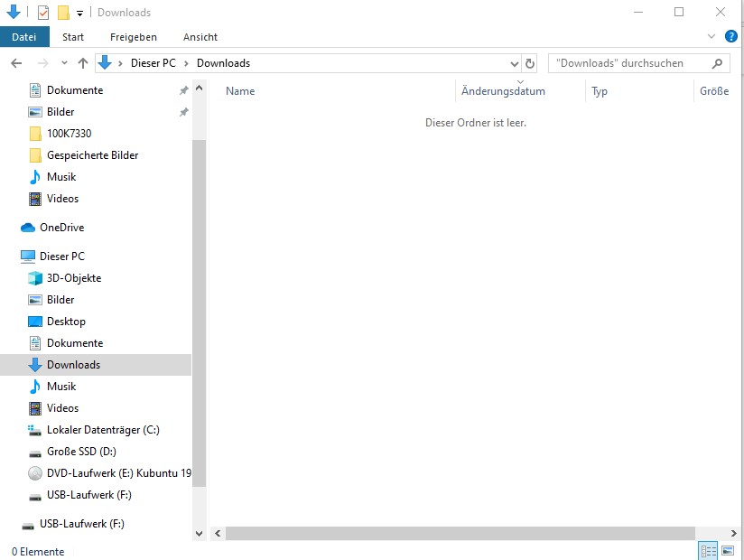
Task: Click the 3D-Objekte cube icon
Action: [35, 278]
